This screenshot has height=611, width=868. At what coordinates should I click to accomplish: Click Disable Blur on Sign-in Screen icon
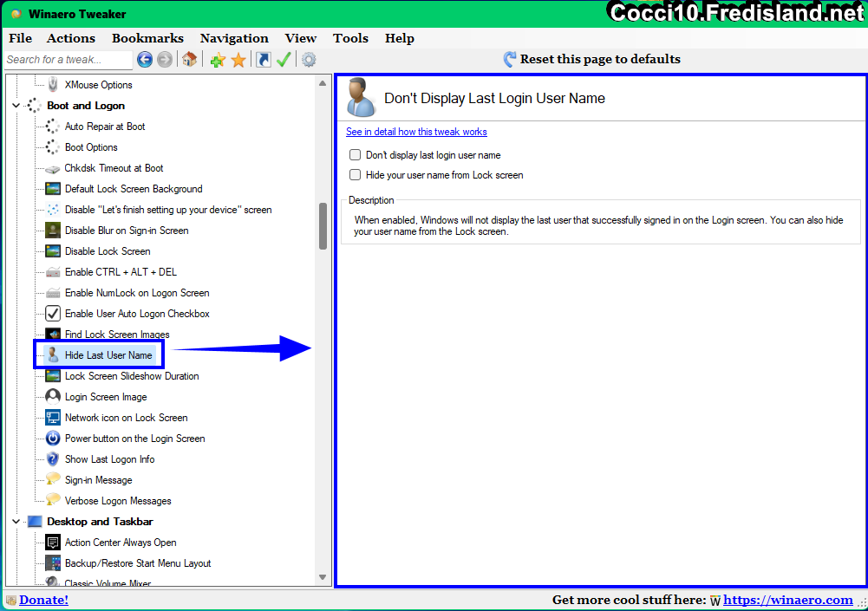click(x=53, y=231)
